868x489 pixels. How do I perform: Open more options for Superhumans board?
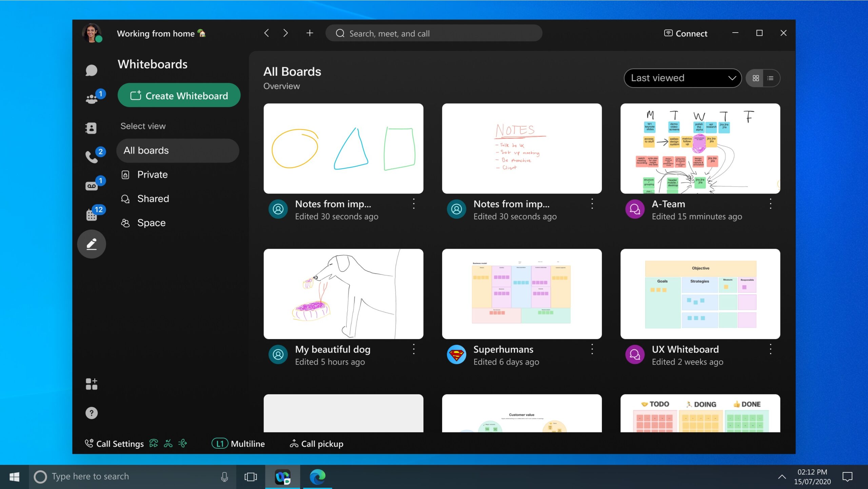[592, 349]
